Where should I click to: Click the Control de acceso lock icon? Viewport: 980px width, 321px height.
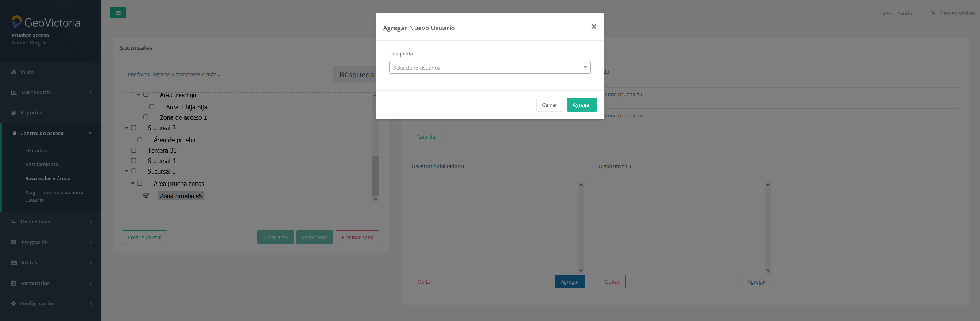click(15, 134)
